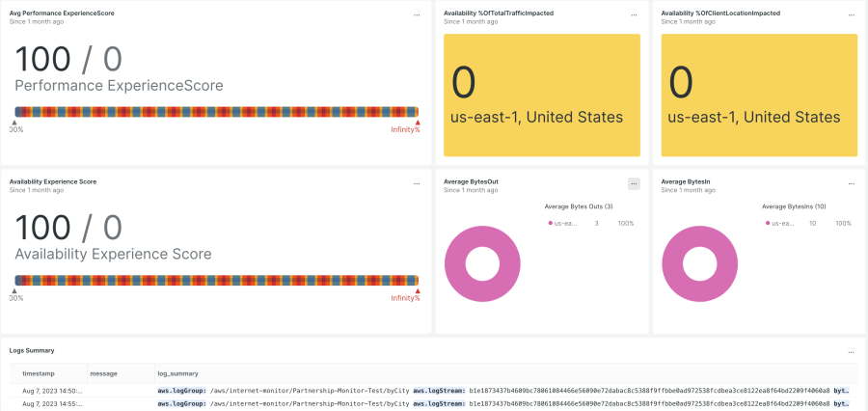
Task: Click the Performance ExperienceScore colored bullet bar
Action: [216, 112]
